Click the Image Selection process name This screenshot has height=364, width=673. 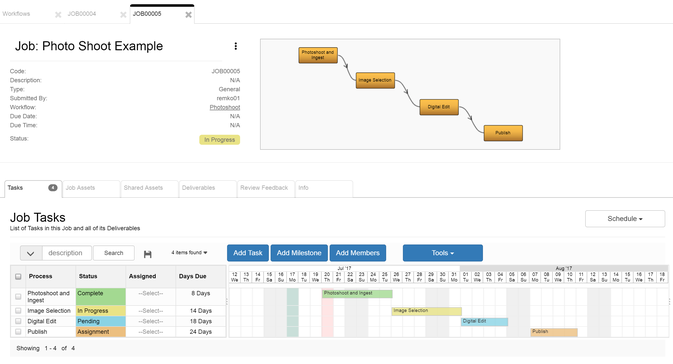[x=49, y=311]
